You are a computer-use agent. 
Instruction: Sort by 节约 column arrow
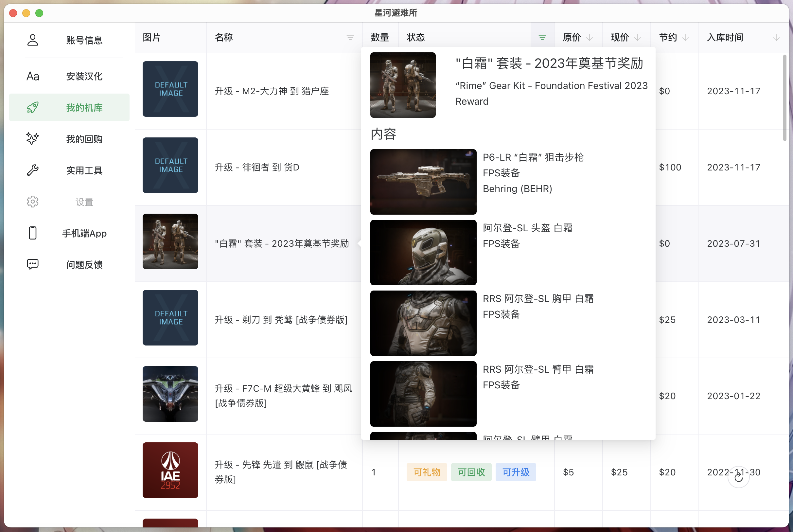click(686, 38)
